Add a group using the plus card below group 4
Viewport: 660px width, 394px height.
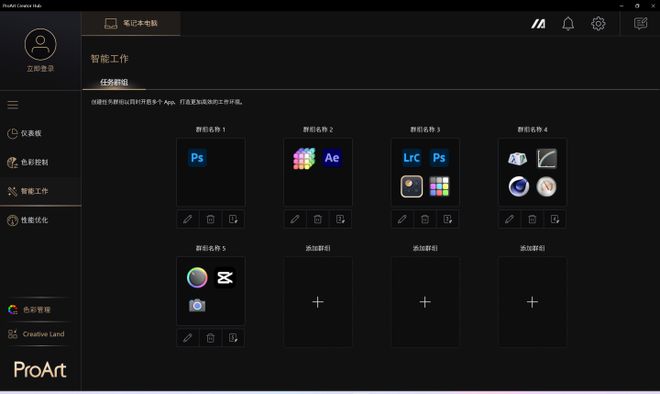pyautogui.click(x=532, y=302)
